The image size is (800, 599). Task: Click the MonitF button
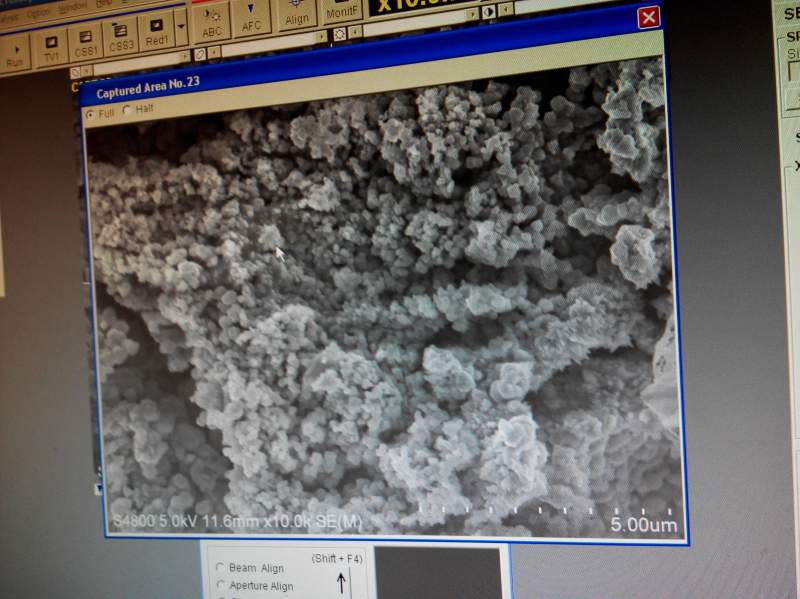click(x=341, y=10)
